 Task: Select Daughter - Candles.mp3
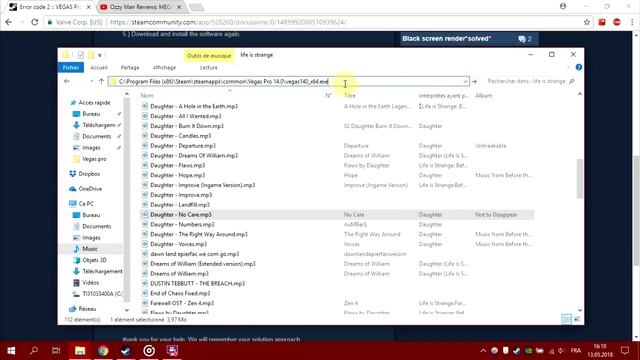coord(180,136)
